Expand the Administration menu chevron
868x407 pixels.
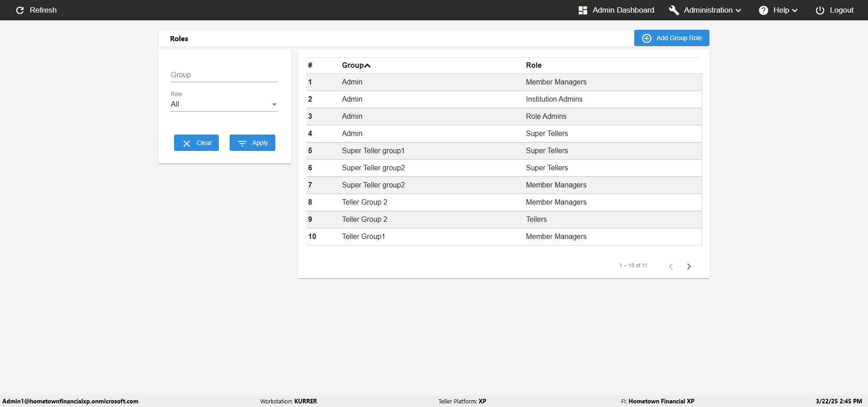point(738,10)
